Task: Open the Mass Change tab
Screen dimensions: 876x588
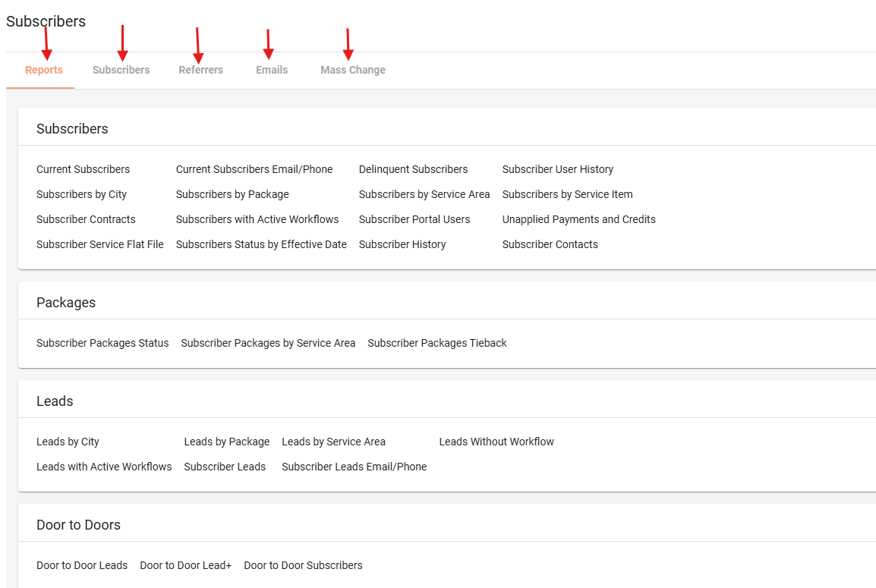Action: pyautogui.click(x=352, y=70)
